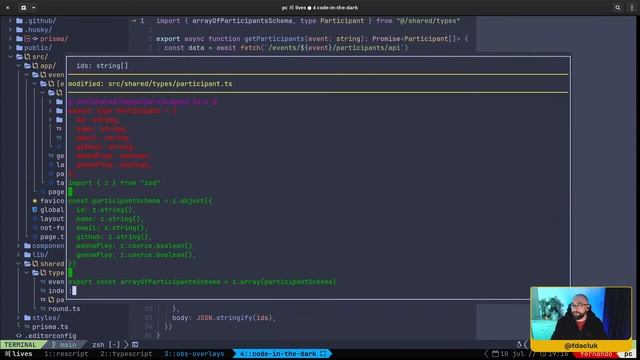This screenshot has width=640, height=360.
Task: Click the @fdaciuk handle label
Action: 581,346
